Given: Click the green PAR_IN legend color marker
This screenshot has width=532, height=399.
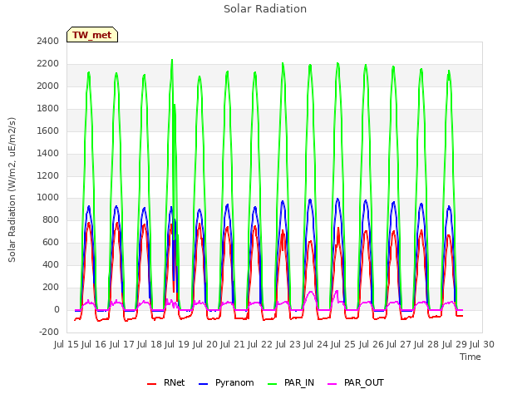Looking at the screenshot, I should point(273,384).
